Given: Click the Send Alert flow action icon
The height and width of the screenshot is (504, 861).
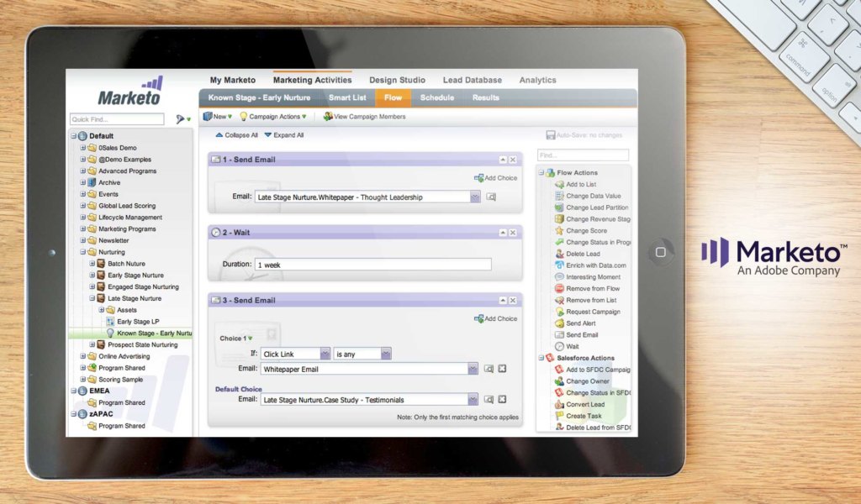Looking at the screenshot, I should pos(559,323).
